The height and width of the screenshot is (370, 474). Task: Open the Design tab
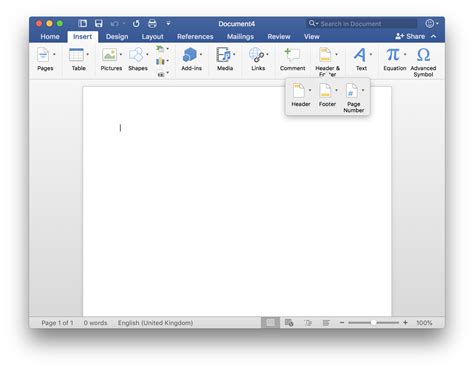[117, 37]
